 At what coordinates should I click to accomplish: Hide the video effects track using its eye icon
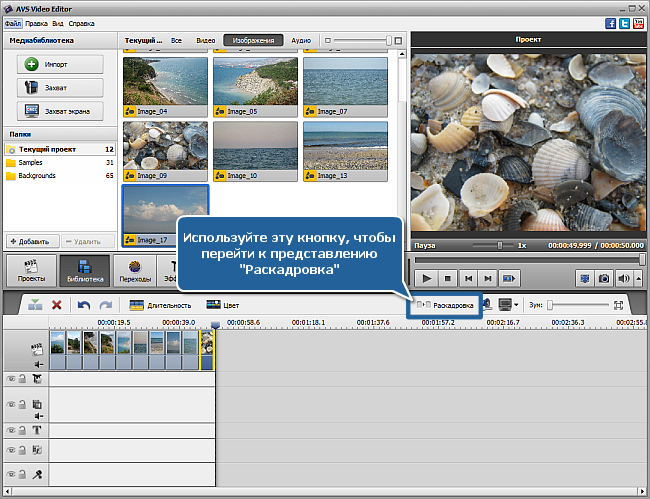(12, 378)
